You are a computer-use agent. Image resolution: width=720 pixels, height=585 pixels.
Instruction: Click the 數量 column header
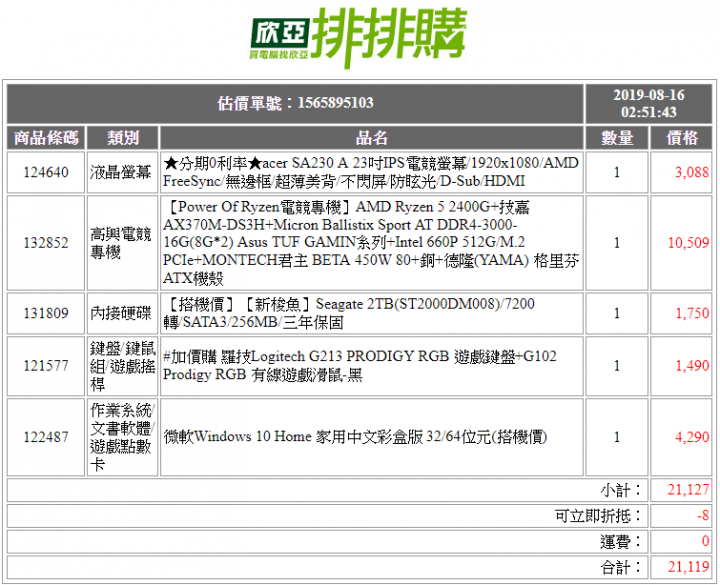click(617, 138)
